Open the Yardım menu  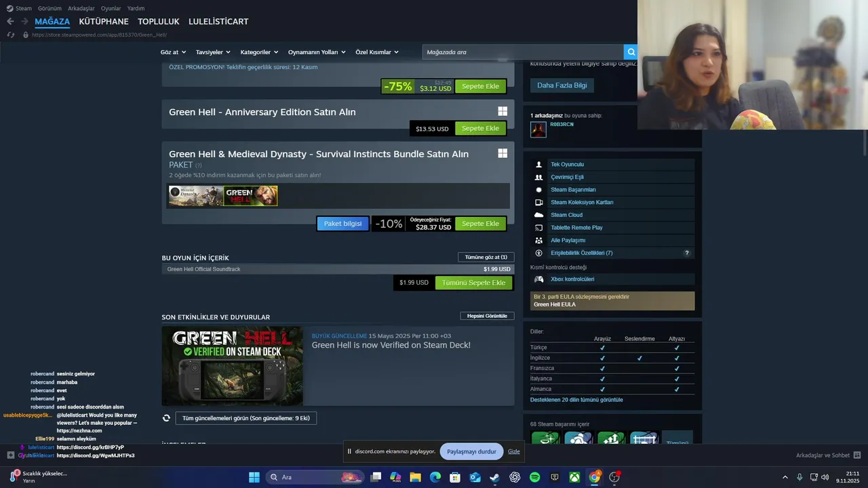[136, 8]
